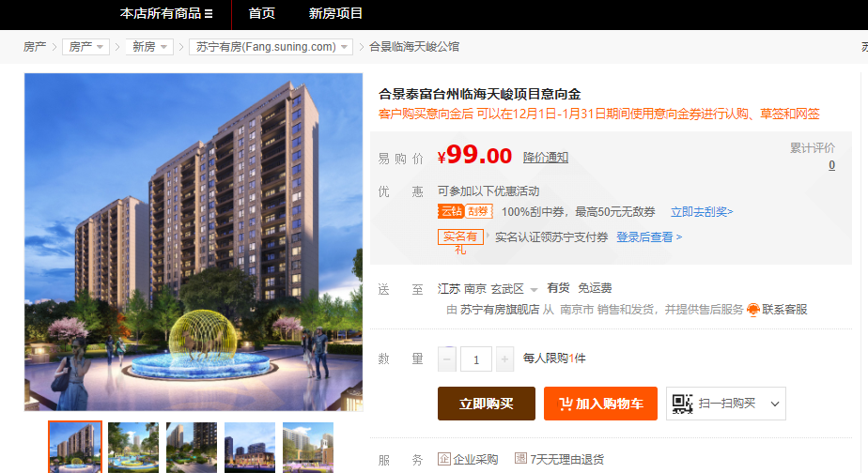Screen dimensions: 868x473
Task: Open the 立即去刮奖 link
Action: coord(702,212)
